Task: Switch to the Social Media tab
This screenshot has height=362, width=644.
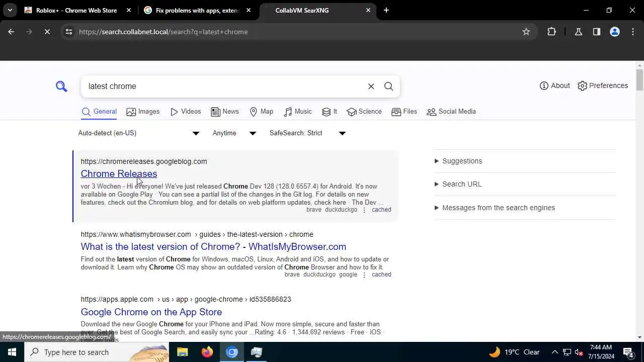Action: click(451, 112)
